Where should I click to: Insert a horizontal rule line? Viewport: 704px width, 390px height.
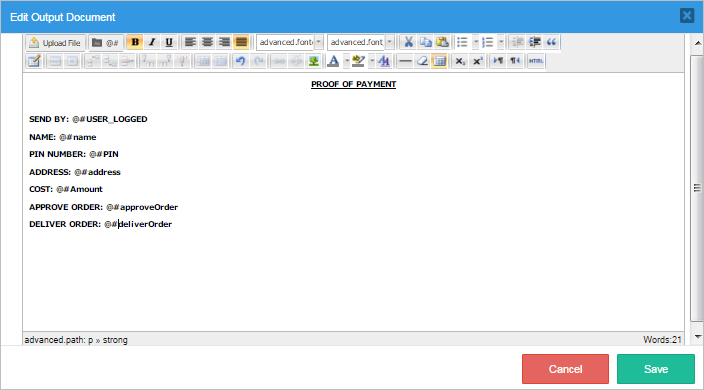pyautogui.click(x=405, y=61)
